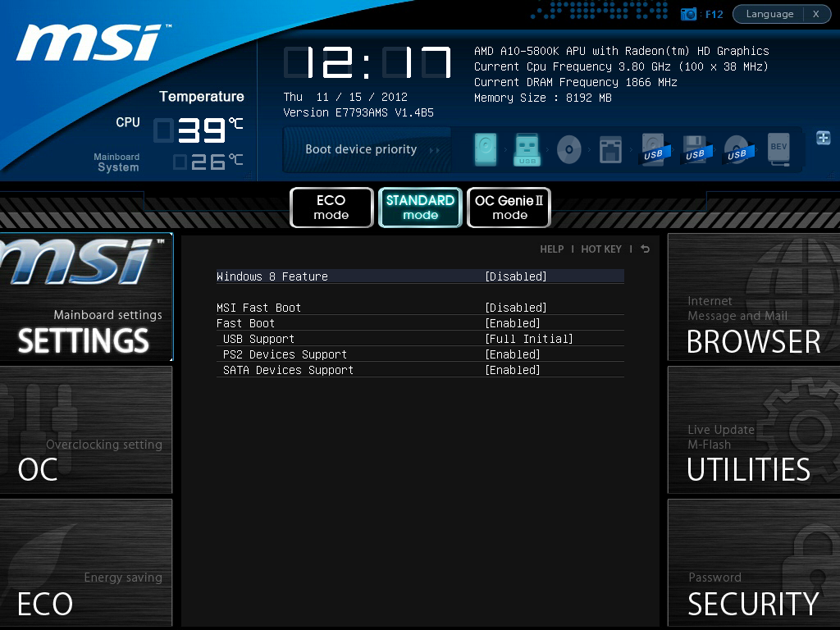Select the SATA Devices Support label

(x=288, y=370)
